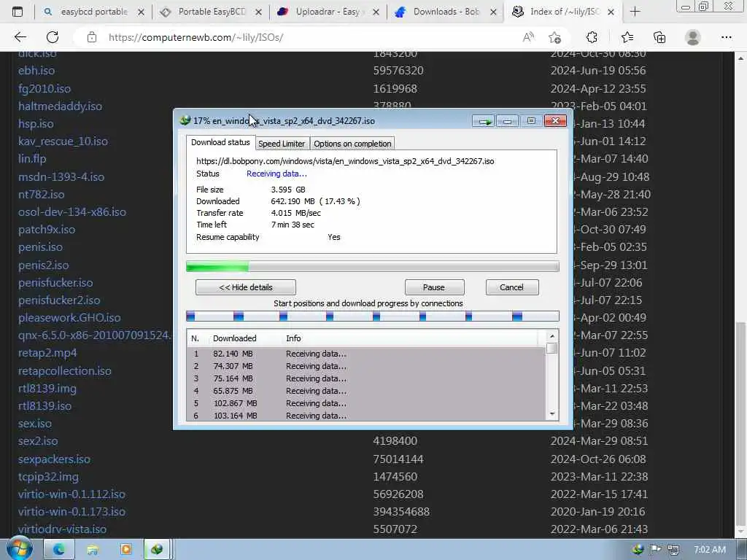747x560 pixels.
Task: Click the IDM system tray icon
Action: (x=638, y=550)
